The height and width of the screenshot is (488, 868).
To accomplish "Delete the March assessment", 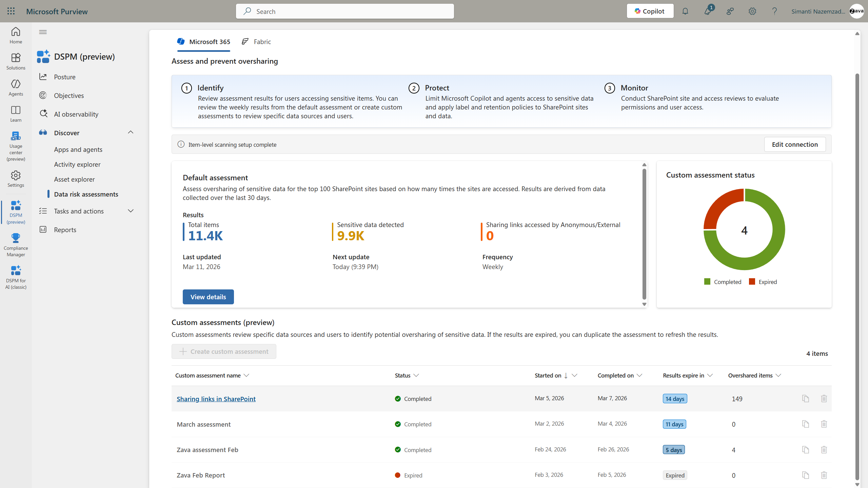I will click(x=824, y=424).
